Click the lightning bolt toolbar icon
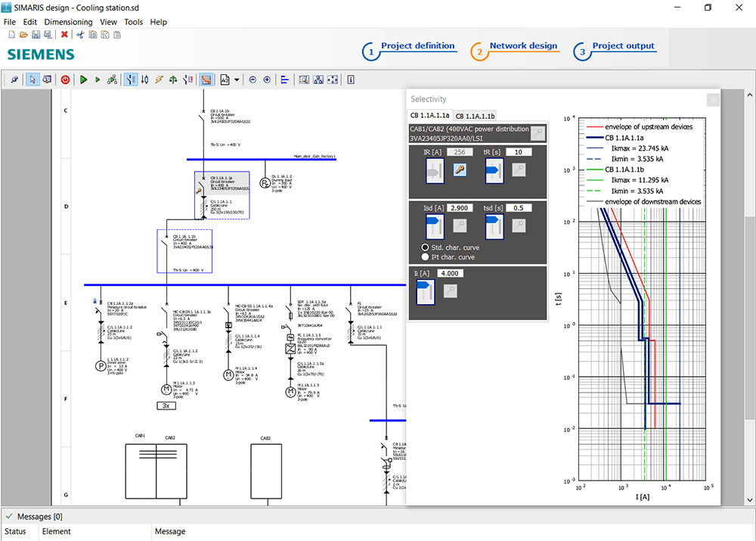The width and height of the screenshot is (756, 541). click(x=159, y=79)
